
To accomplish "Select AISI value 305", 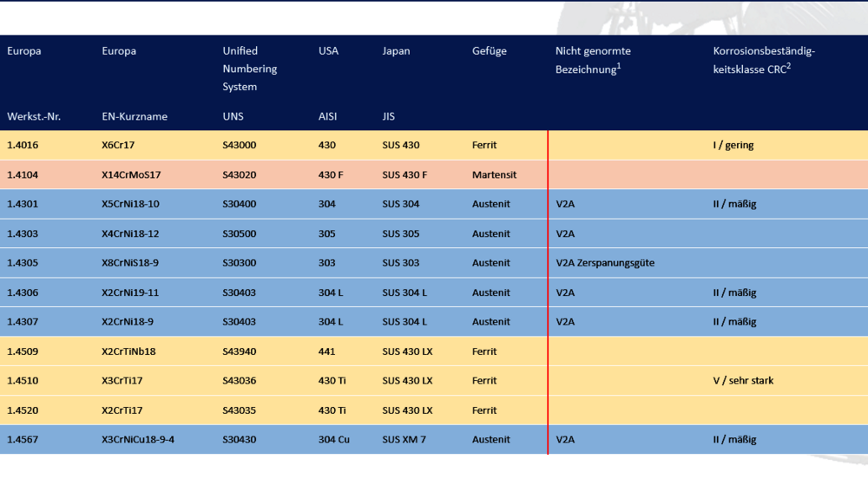I will pyautogui.click(x=326, y=233).
